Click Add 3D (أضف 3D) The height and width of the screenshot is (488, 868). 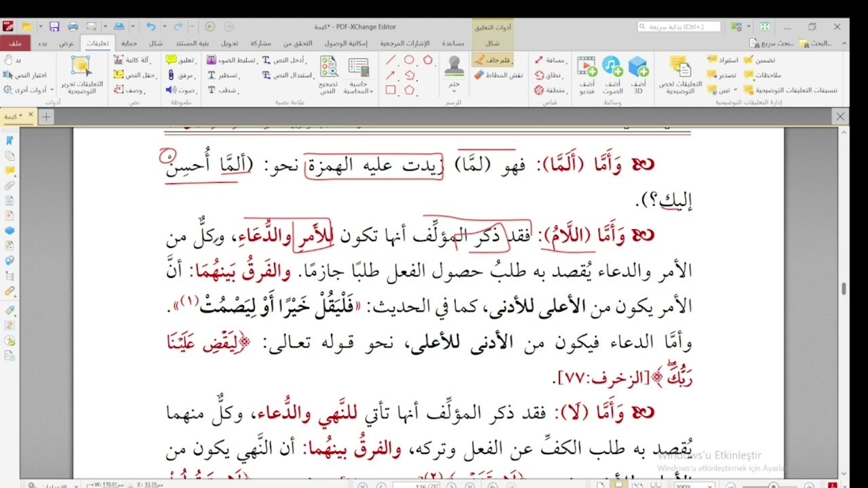[638, 75]
